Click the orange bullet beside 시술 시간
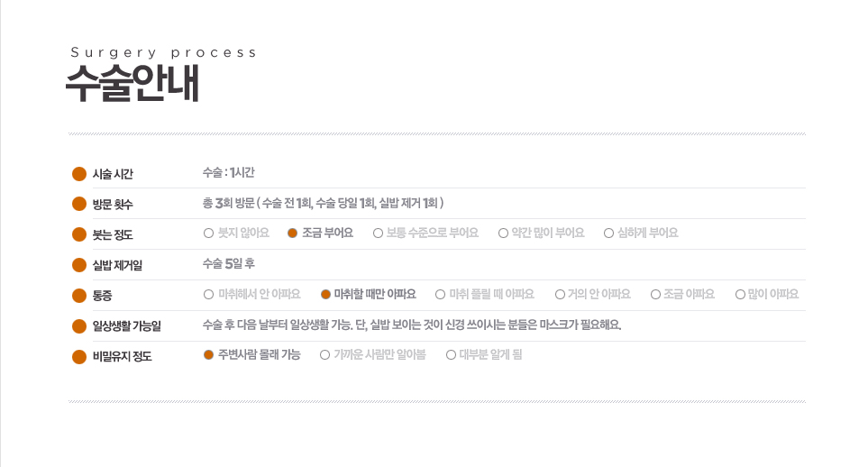 pos(79,173)
